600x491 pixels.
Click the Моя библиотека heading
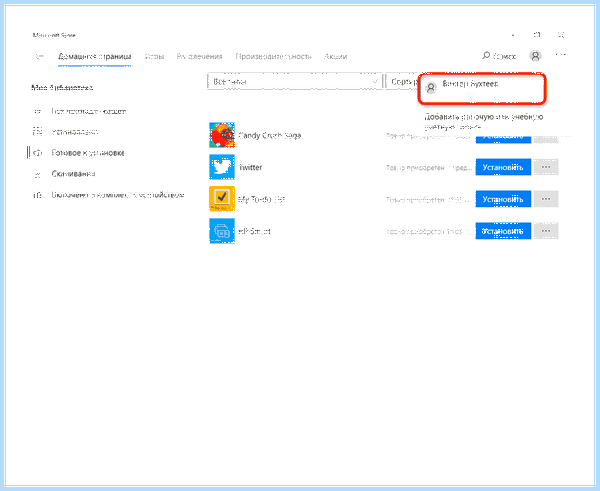62,88
